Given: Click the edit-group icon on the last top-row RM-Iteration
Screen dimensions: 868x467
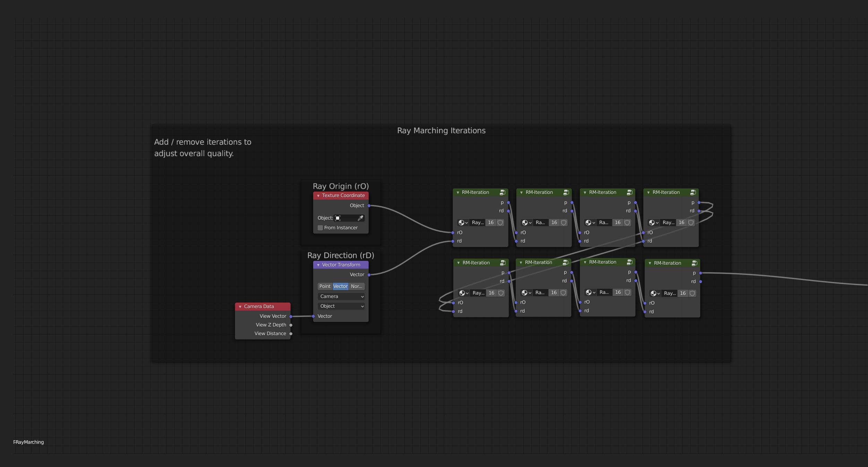Looking at the screenshot, I should (693, 192).
